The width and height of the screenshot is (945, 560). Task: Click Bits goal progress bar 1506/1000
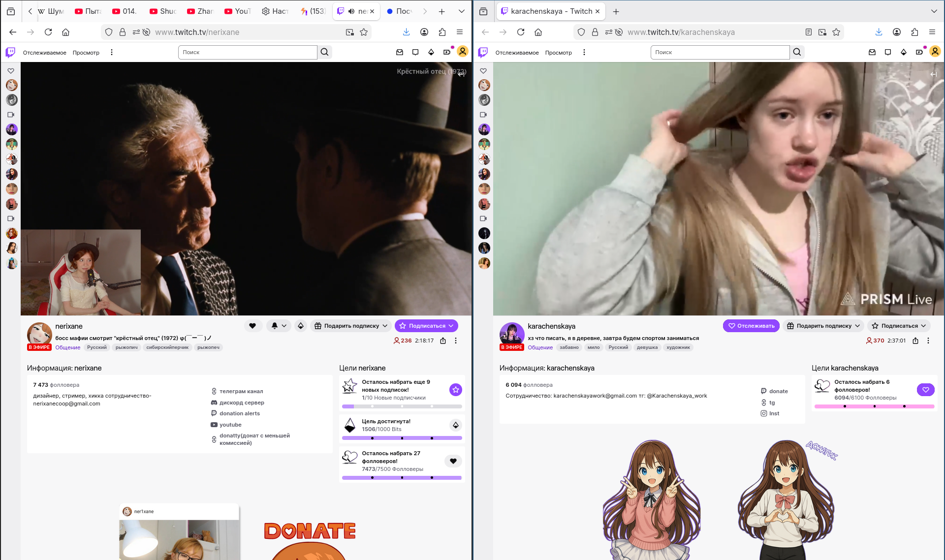pos(402,437)
